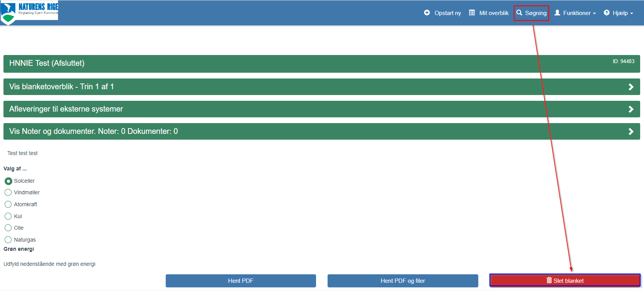The height and width of the screenshot is (292, 644).
Task: Select the Olie radio button
Action: (x=8, y=228)
